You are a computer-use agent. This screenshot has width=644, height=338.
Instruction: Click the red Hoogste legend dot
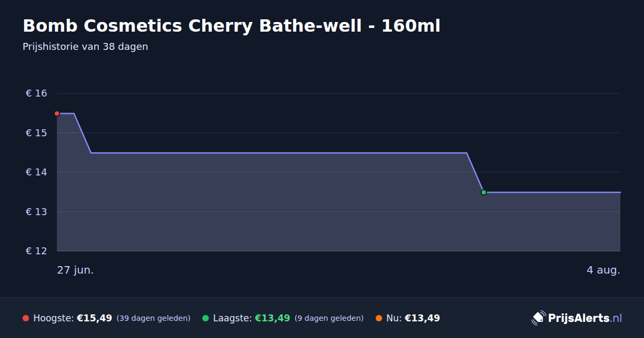tap(26, 318)
